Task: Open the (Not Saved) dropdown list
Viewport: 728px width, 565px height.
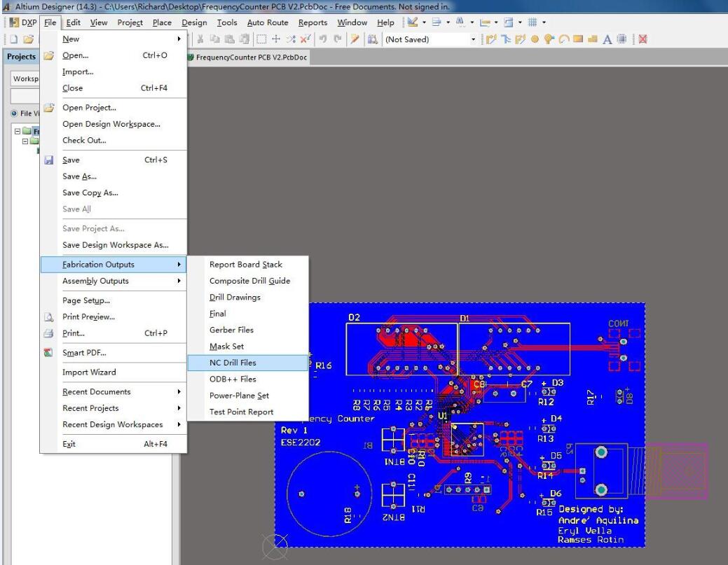Action: pyautogui.click(x=473, y=39)
